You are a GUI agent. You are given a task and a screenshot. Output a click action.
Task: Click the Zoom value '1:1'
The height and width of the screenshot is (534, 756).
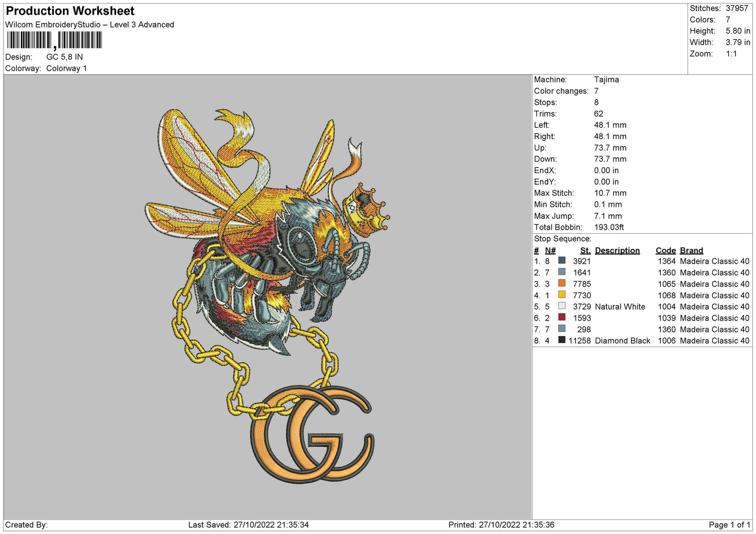click(731, 54)
